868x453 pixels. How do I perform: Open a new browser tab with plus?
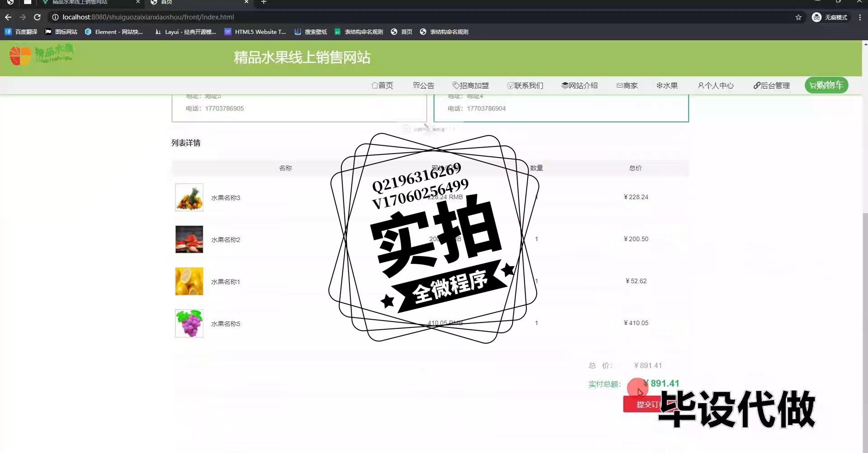click(264, 2)
